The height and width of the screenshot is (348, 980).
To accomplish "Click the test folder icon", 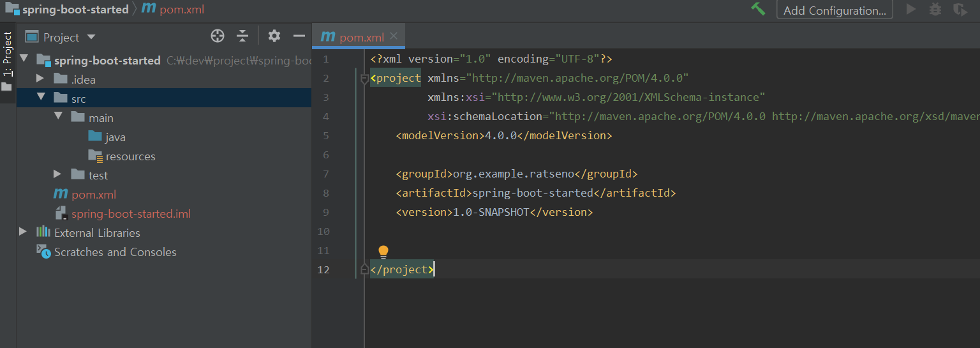I will coord(78,174).
